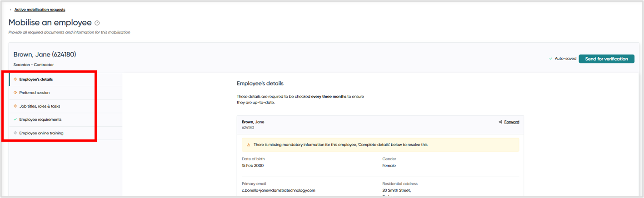The height and width of the screenshot is (198, 644).
Task: Click the Brown, Jane (624180) heading
Action: 45,54
